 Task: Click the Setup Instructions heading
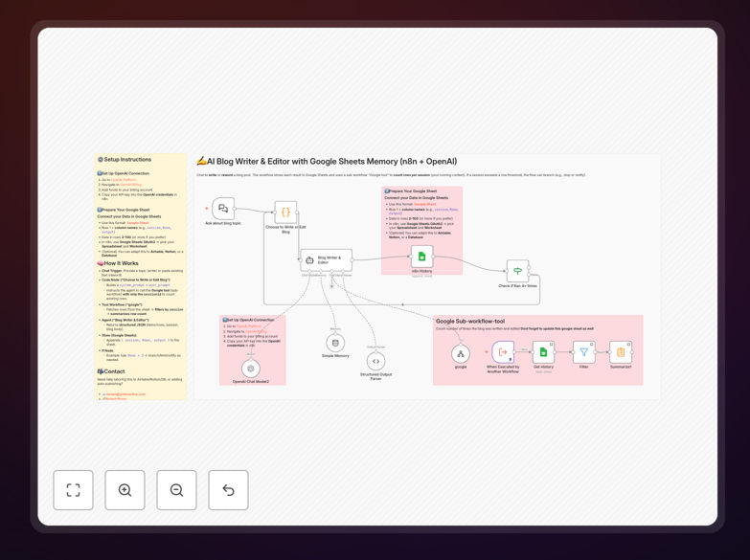pyautogui.click(x=125, y=159)
